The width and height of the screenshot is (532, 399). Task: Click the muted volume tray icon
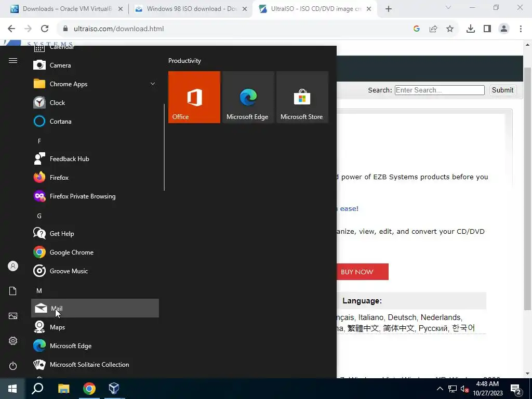(464, 389)
